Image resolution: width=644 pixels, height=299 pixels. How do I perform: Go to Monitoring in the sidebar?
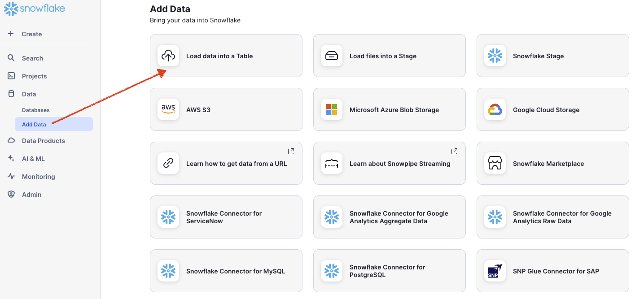click(x=38, y=177)
